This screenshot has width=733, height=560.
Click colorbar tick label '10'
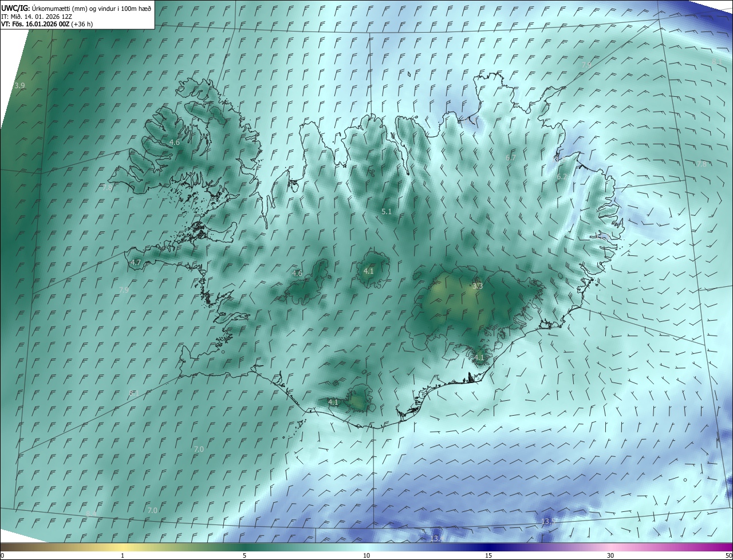tap(366, 555)
